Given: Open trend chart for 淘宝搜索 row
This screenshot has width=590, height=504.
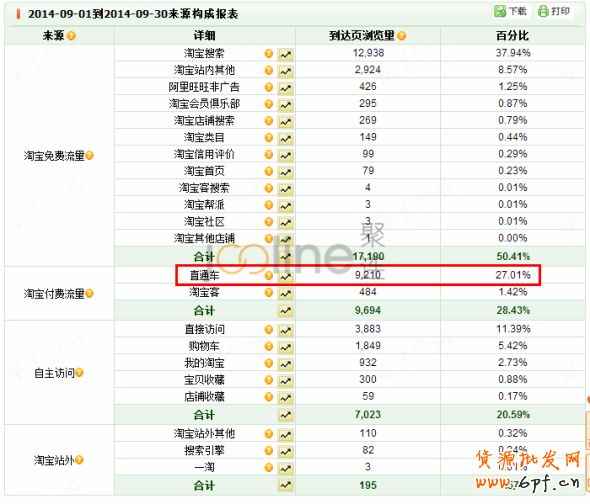Looking at the screenshot, I should [286, 55].
